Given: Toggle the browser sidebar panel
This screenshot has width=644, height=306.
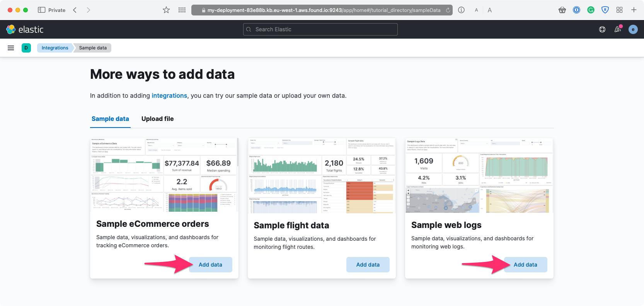Looking at the screenshot, I should tap(41, 10).
